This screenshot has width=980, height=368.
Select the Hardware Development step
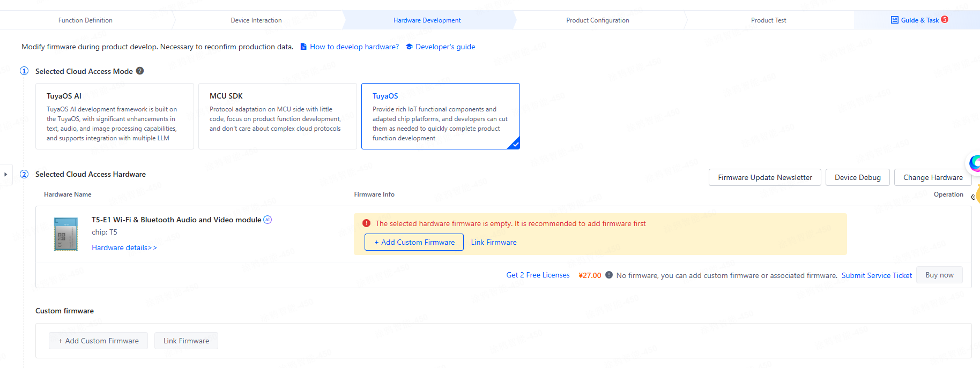coord(427,20)
